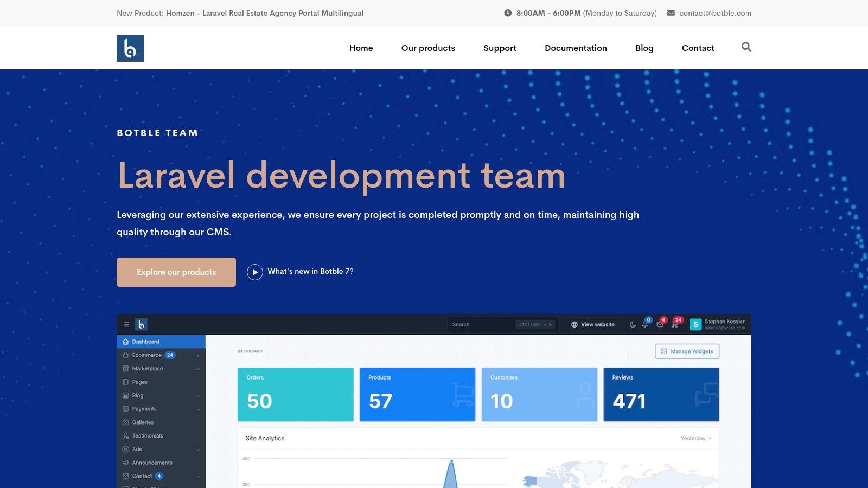
Task: Open Support in the top navigation
Action: tap(500, 48)
